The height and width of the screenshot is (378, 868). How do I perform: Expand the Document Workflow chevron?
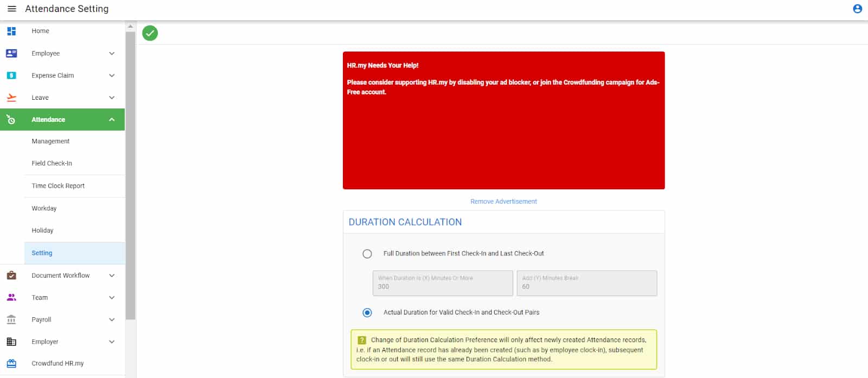pyautogui.click(x=112, y=276)
